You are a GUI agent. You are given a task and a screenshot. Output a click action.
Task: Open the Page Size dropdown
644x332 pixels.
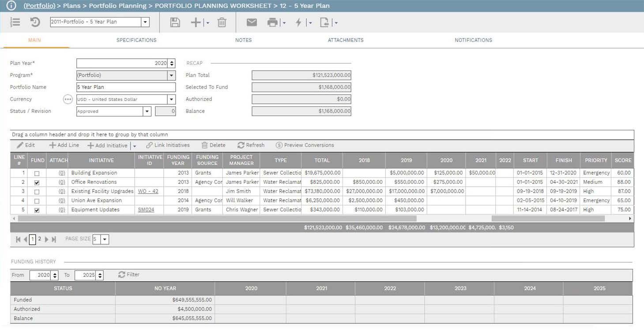point(105,239)
